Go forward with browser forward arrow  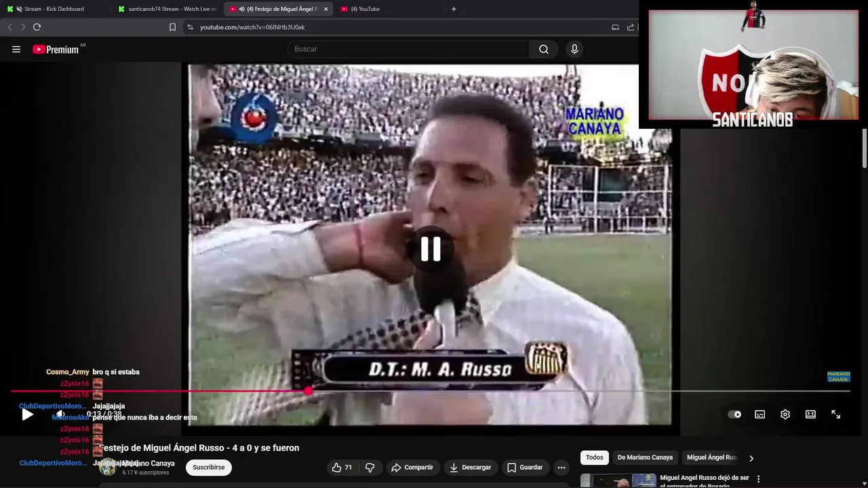(x=23, y=27)
